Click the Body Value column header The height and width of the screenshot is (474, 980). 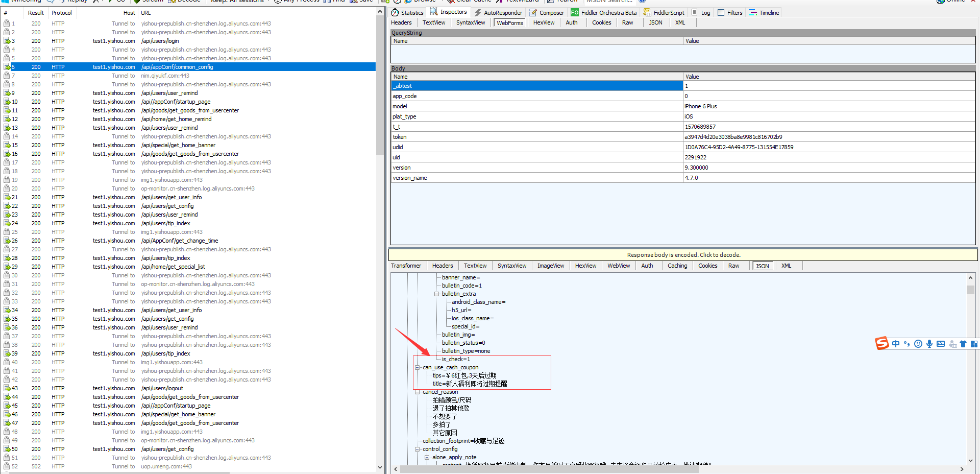pyautogui.click(x=829, y=77)
